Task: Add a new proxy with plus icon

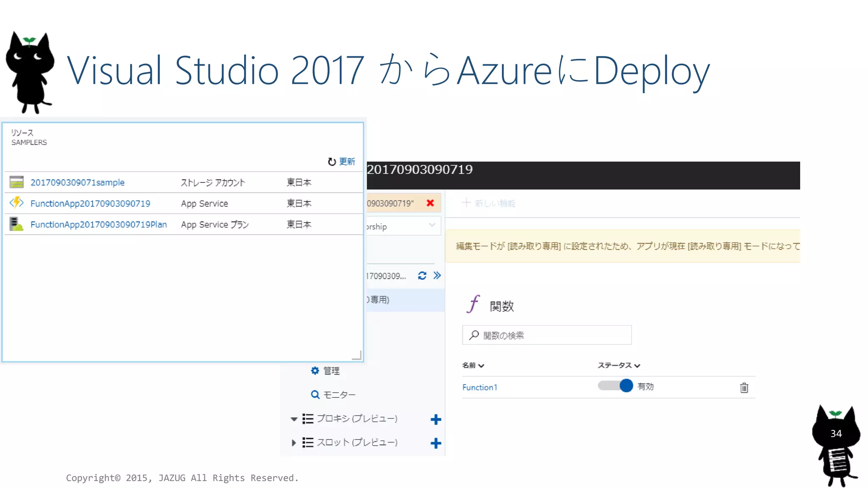Action: (436, 419)
